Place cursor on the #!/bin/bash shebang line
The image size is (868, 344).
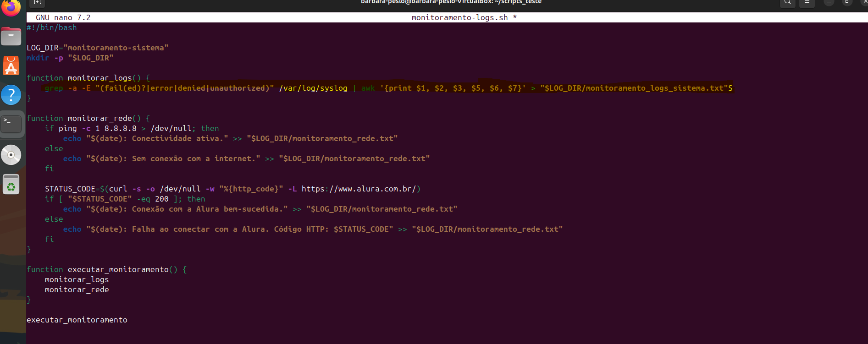coord(52,27)
